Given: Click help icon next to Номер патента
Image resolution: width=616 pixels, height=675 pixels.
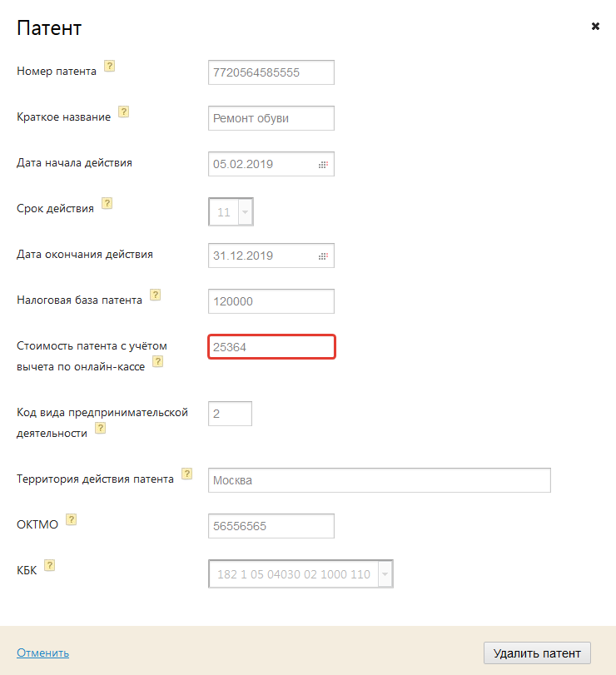Looking at the screenshot, I should click(109, 67).
